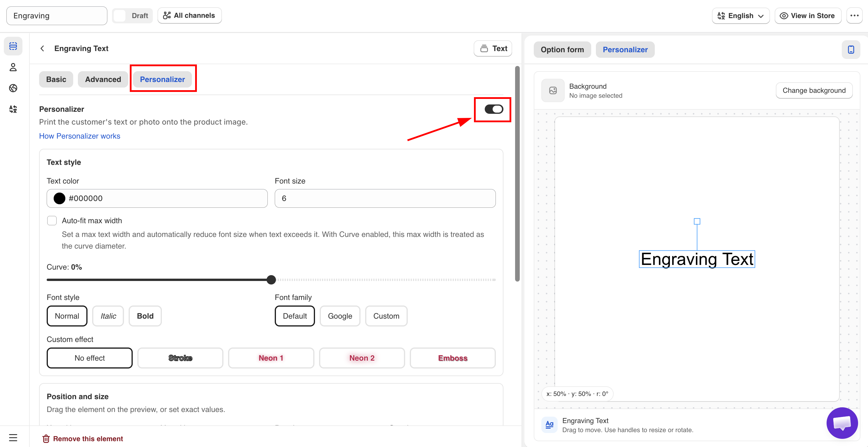Go back using the arrow beside Engraving Text
Image resolution: width=868 pixels, height=447 pixels.
[x=42, y=48]
